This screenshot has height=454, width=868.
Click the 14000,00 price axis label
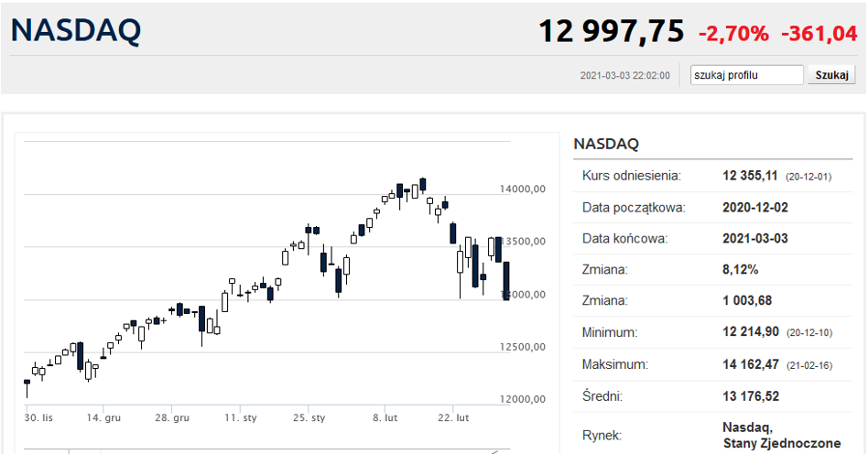523,189
